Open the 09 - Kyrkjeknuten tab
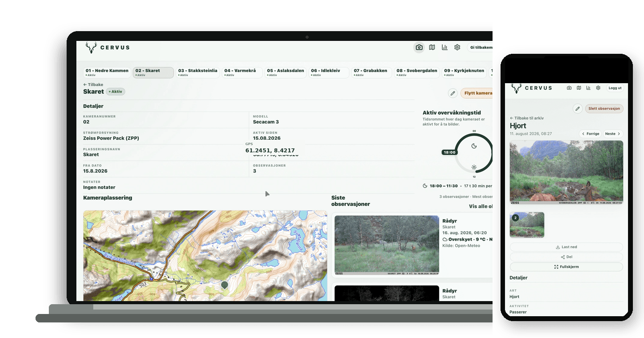This screenshot has width=644, height=338. pos(464,72)
